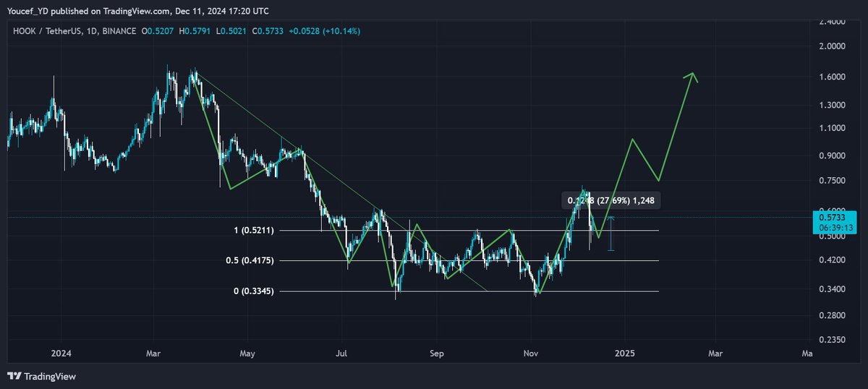
Task: Click the Mar label before May on time axis
Action: point(153,354)
